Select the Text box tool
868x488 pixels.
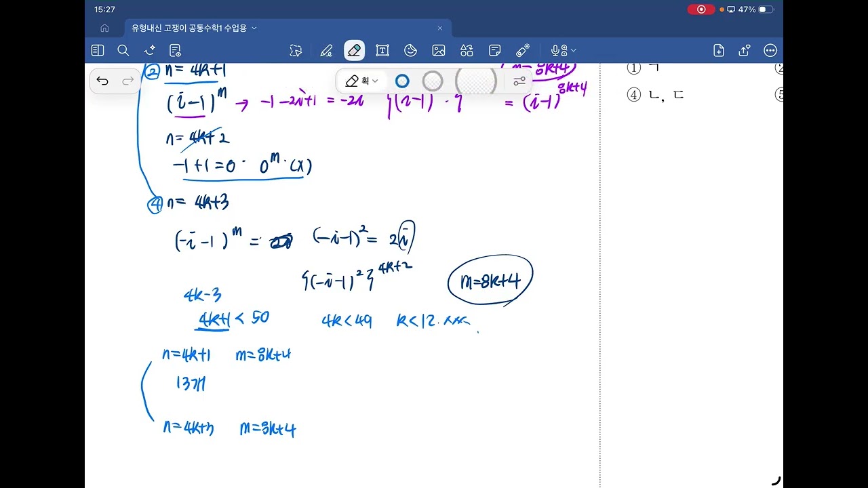pos(382,50)
